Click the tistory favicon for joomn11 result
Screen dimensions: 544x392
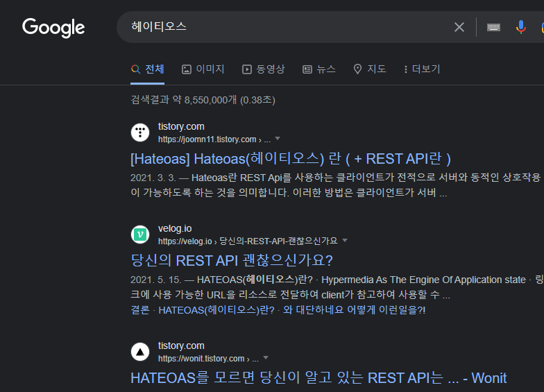140,133
